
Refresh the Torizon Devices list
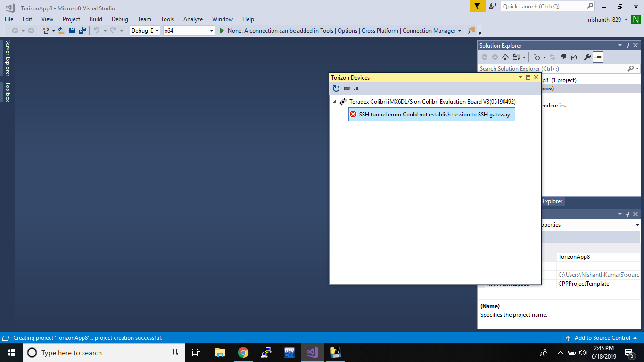[x=336, y=89]
